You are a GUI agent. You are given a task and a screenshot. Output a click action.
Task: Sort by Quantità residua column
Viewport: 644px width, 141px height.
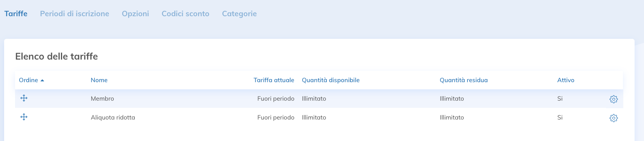(x=464, y=80)
